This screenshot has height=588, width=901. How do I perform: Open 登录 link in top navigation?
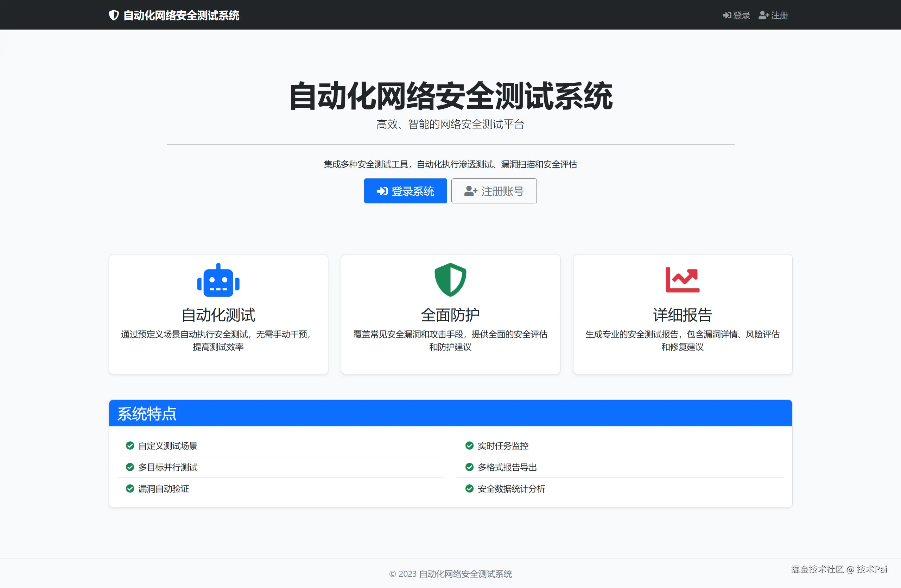click(736, 15)
